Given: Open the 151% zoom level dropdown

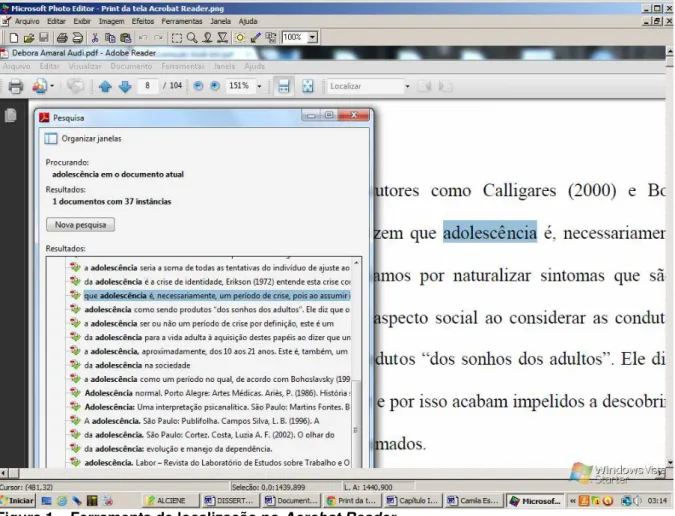Looking at the screenshot, I should tap(259, 87).
